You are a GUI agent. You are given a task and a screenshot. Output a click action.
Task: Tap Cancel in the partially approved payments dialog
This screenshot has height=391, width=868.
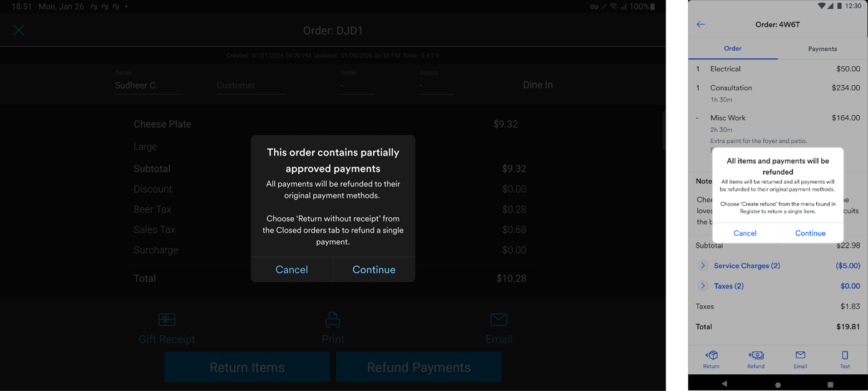(292, 270)
